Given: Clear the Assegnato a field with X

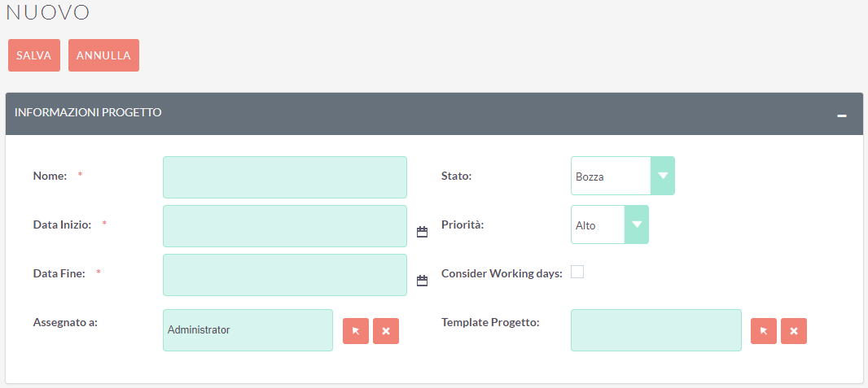Looking at the screenshot, I should (x=386, y=331).
